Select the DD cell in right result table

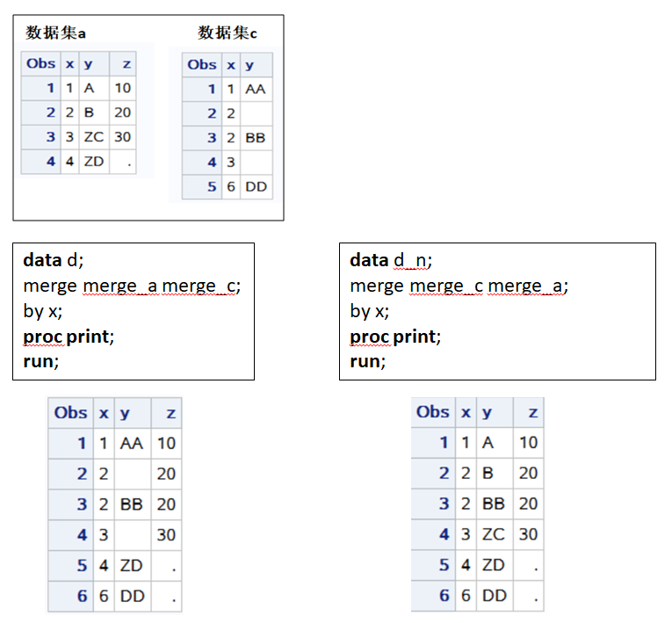[x=495, y=595]
